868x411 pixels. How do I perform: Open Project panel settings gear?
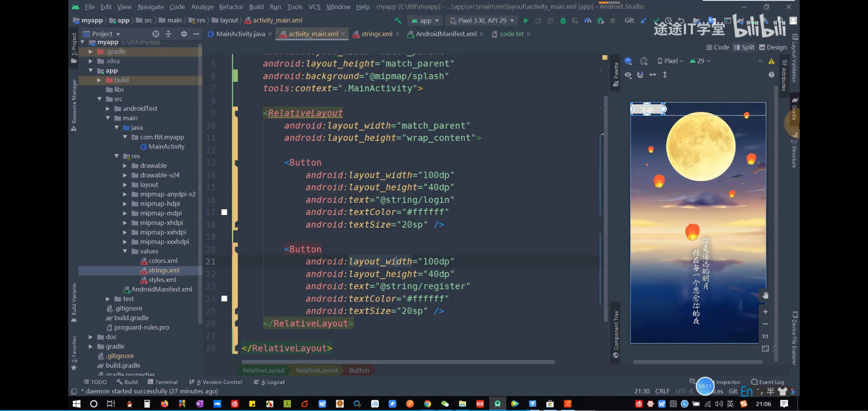click(184, 34)
